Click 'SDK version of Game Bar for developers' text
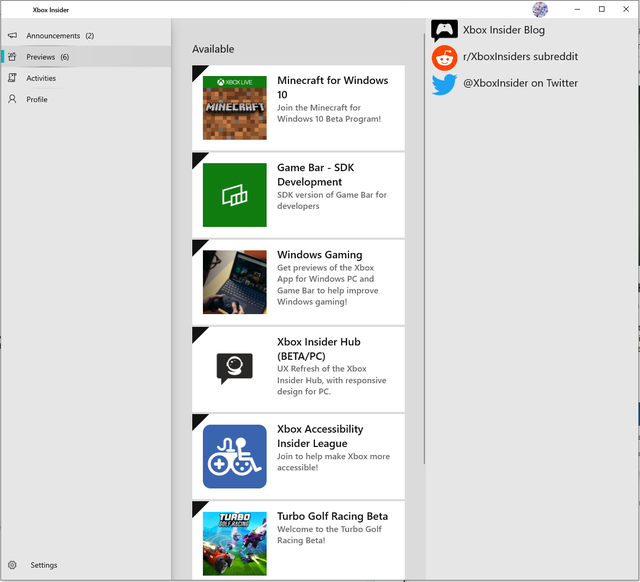The width and height of the screenshot is (640, 582). click(x=332, y=200)
